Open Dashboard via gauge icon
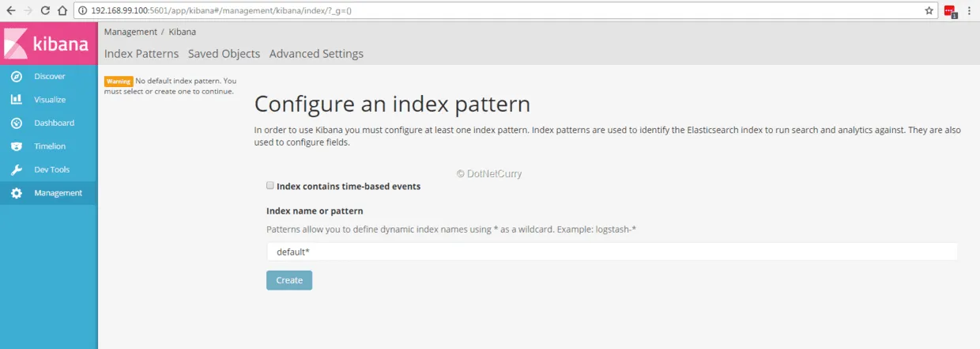This screenshot has width=980, height=349. tap(17, 123)
